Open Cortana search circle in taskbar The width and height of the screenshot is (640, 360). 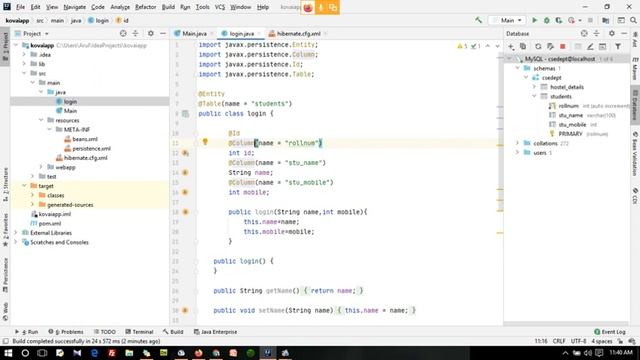pyautogui.click(x=25, y=353)
